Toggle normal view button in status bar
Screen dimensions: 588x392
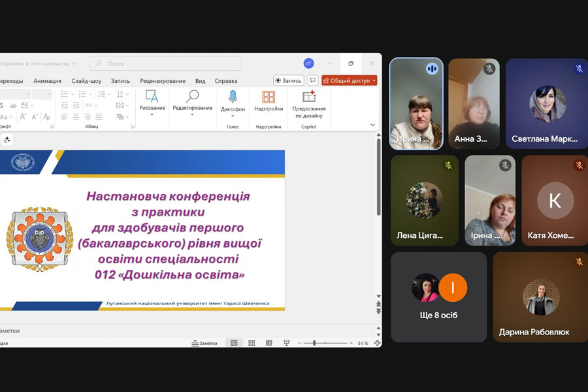click(234, 343)
